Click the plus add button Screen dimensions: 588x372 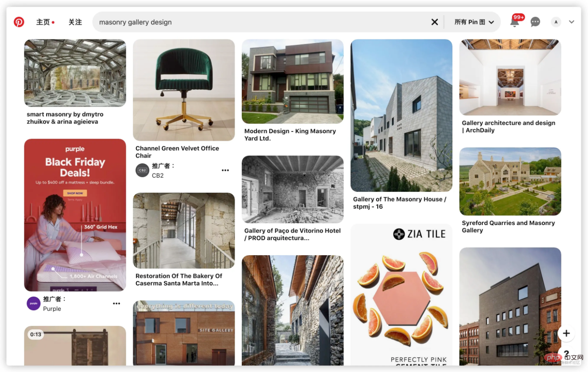566,333
